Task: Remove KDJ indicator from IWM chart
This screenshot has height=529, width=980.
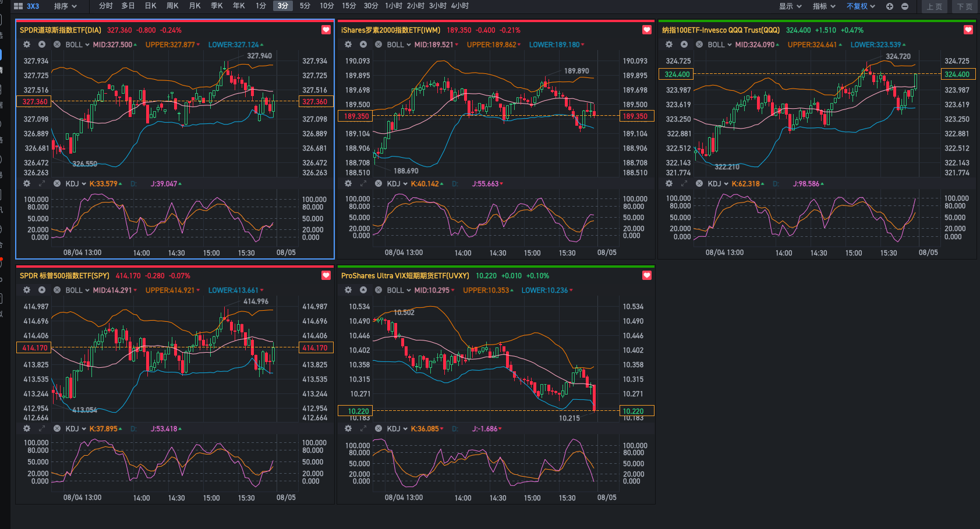Action: click(378, 184)
